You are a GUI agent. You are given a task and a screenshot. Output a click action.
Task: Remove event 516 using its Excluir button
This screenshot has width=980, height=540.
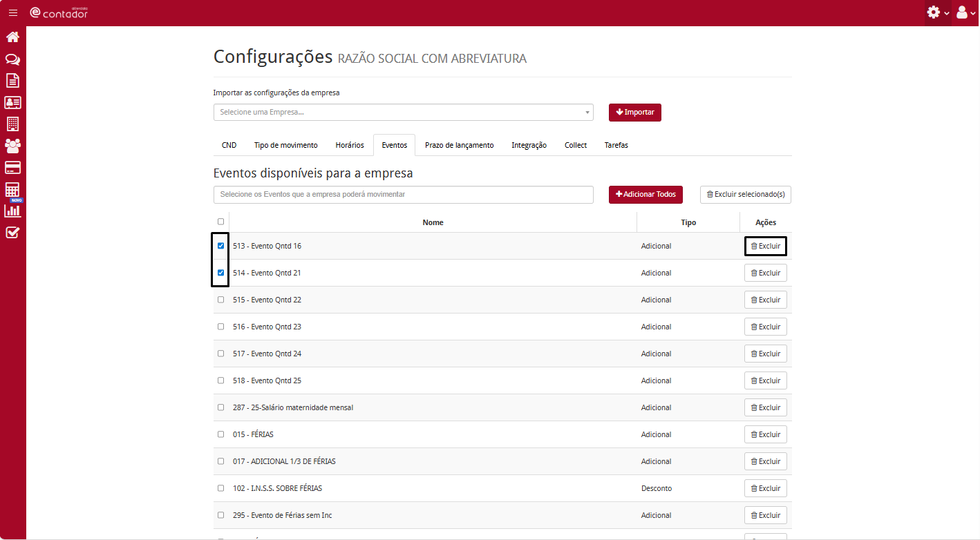click(x=766, y=327)
